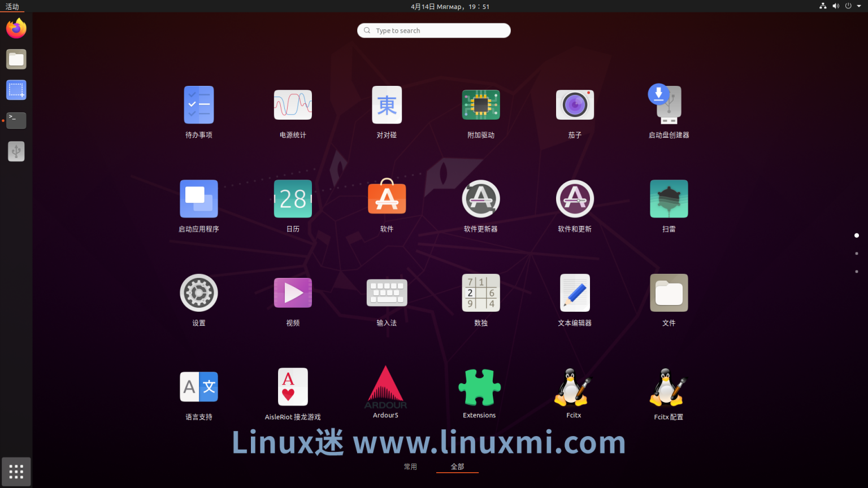Open 启动盘创建器 startup disk creator
This screenshot has width=868, height=488.
tap(669, 105)
